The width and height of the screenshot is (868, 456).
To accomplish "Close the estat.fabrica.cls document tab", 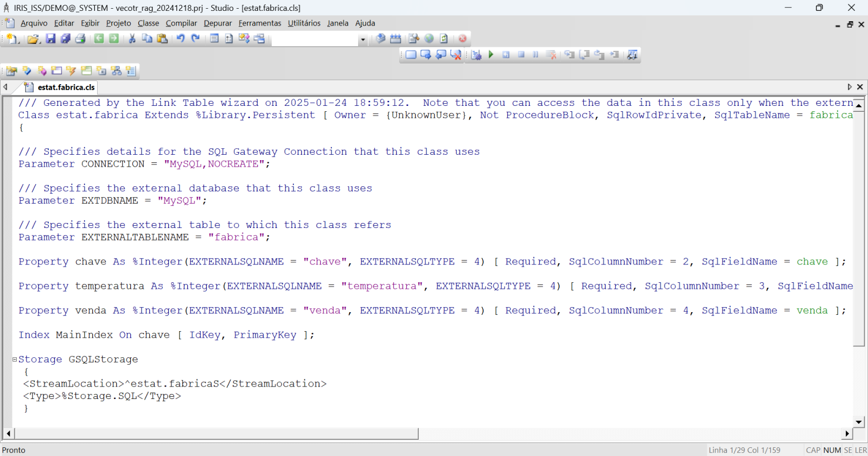I will coord(860,87).
